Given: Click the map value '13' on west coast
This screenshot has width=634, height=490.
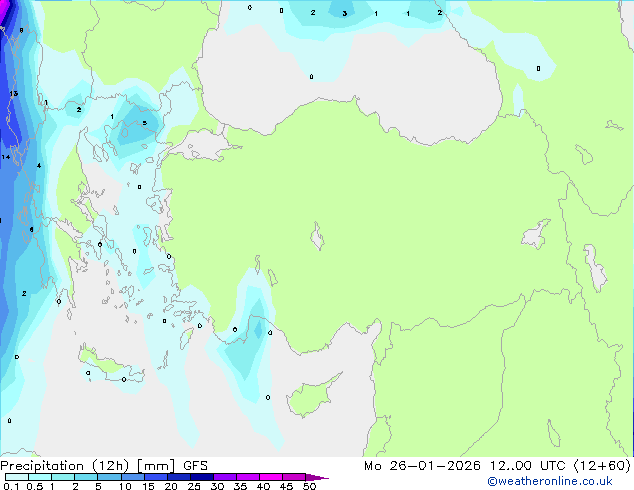Looking at the screenshot, I should point(14,94).
